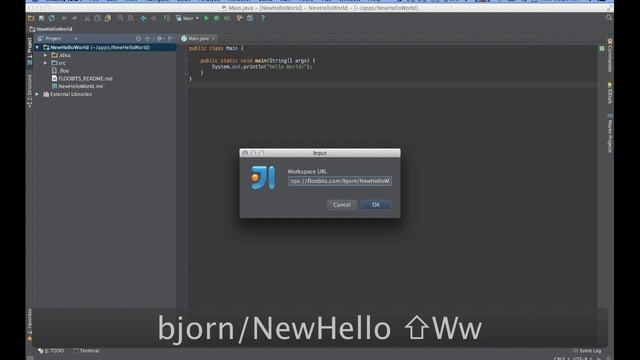Screen dimensions: 640x360
Task: Open Project Structure from the toolbar icon
Action: click(x=250, y=18)
